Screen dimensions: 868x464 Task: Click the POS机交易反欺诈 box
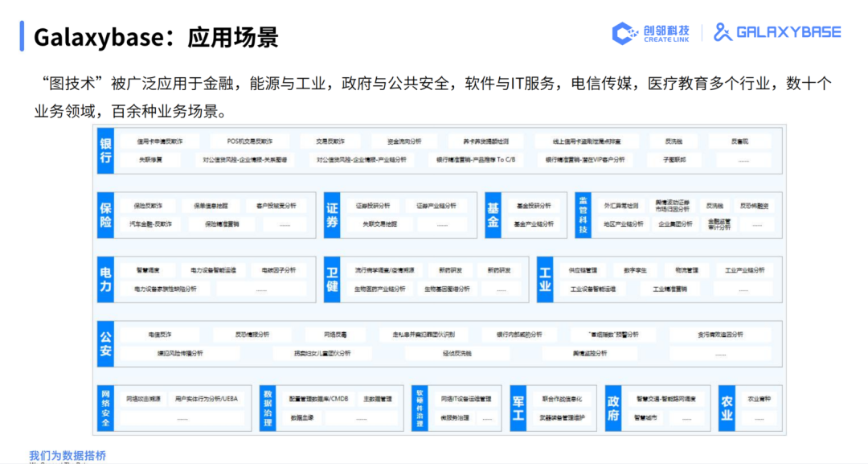pyautogui.click(x=250, y=142)
